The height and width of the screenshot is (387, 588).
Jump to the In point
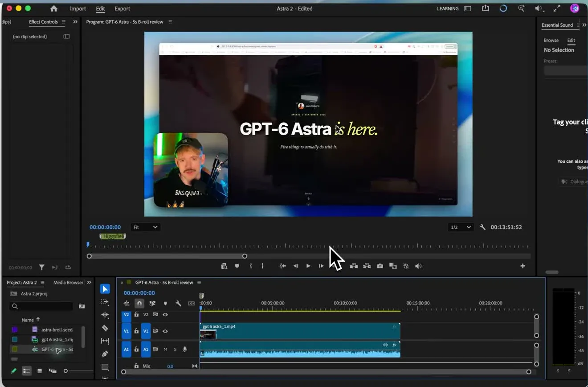(x=283, y=266)
